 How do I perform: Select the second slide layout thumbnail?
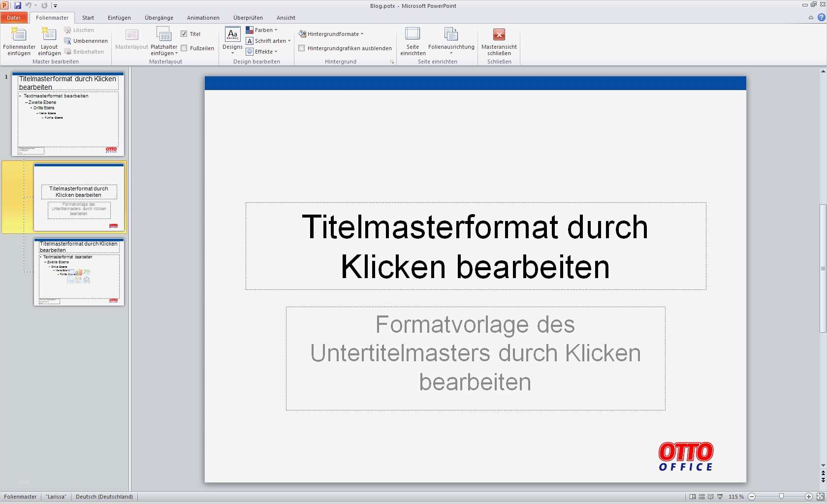pos(79,197)
